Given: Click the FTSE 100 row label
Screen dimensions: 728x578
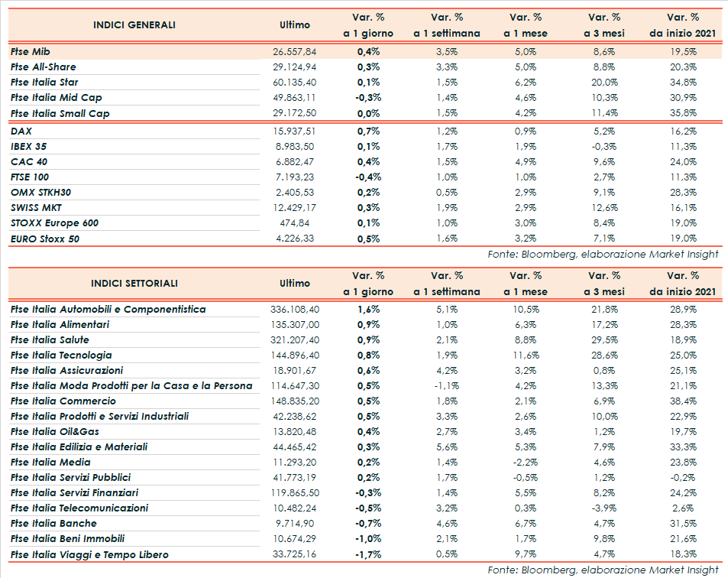Looking at the screenshot, I should 31,177.
